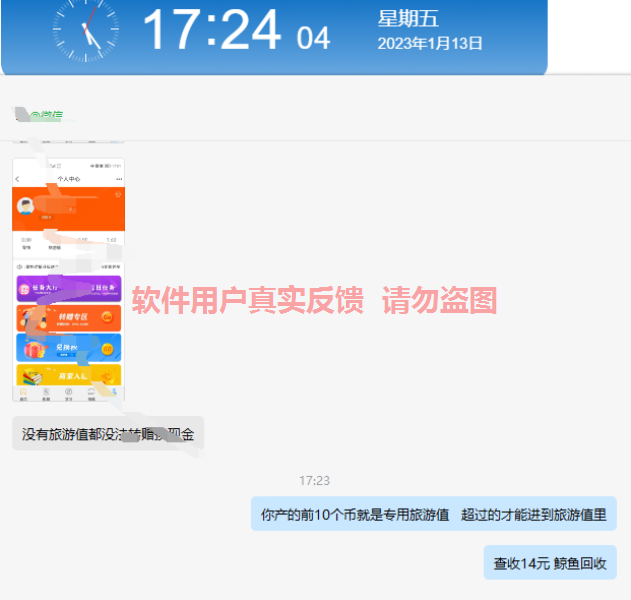Viewport: 631px width, 600px height.
Task: Click the 你产的前10个币 sent message bubble
Action: pyautogui.click(x=433, y=514)
